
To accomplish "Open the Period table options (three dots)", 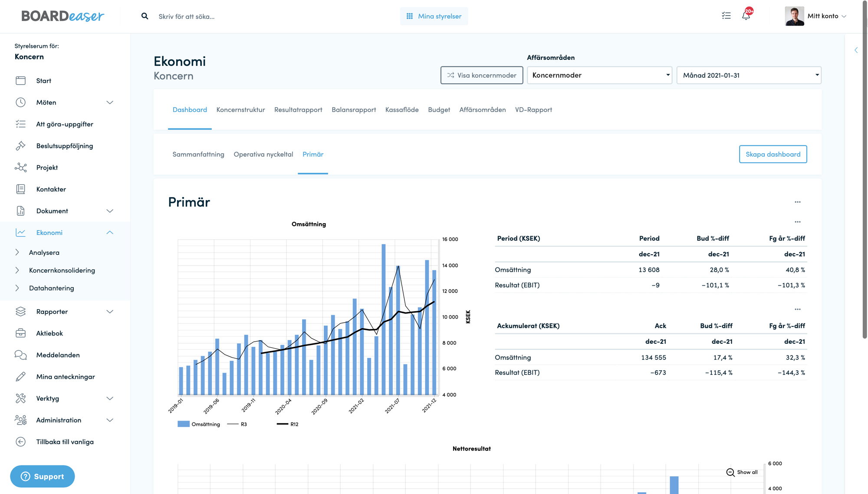I will click(x=798, y=222).
